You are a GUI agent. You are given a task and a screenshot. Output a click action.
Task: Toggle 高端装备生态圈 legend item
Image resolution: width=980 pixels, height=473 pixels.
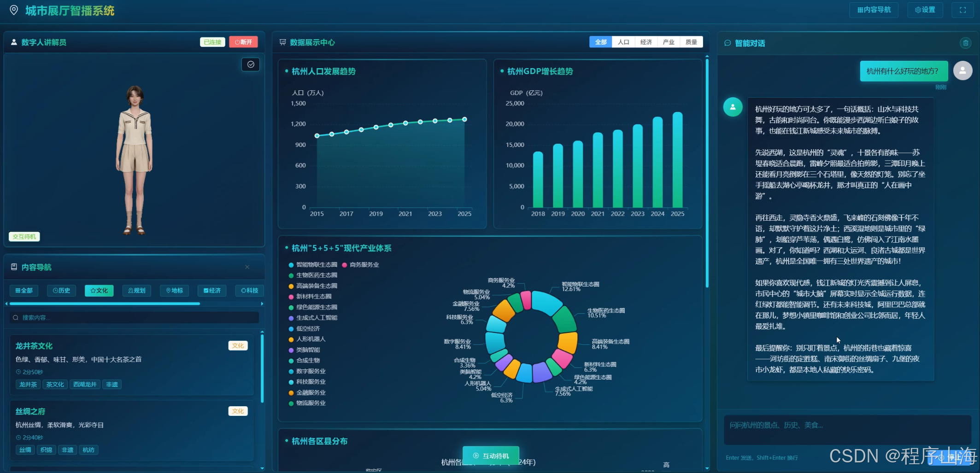pos(313,286)
